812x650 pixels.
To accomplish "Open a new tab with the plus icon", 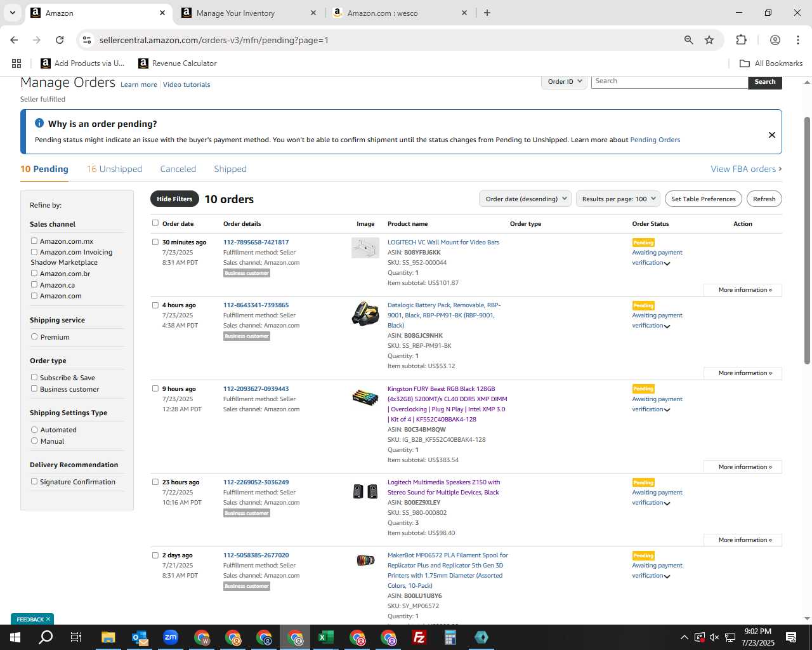I will pos(487,13).
